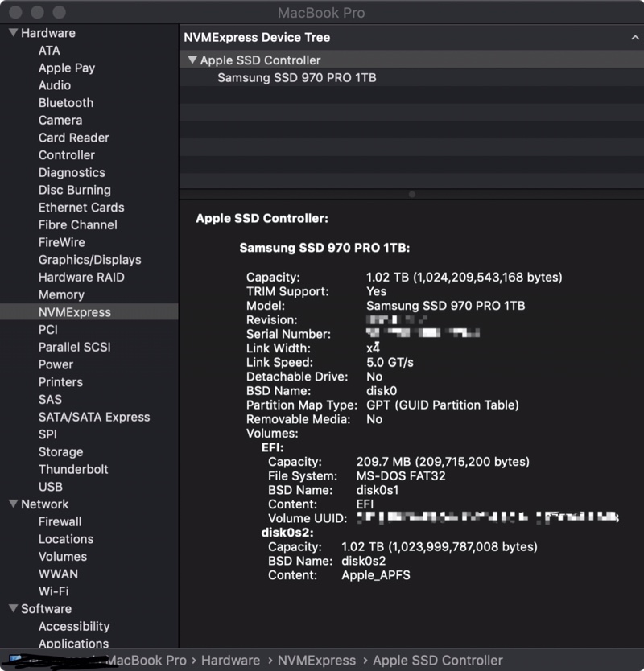644x671 pixels.
Task: Open the Printers category
Action: click(x=61, y=382)
